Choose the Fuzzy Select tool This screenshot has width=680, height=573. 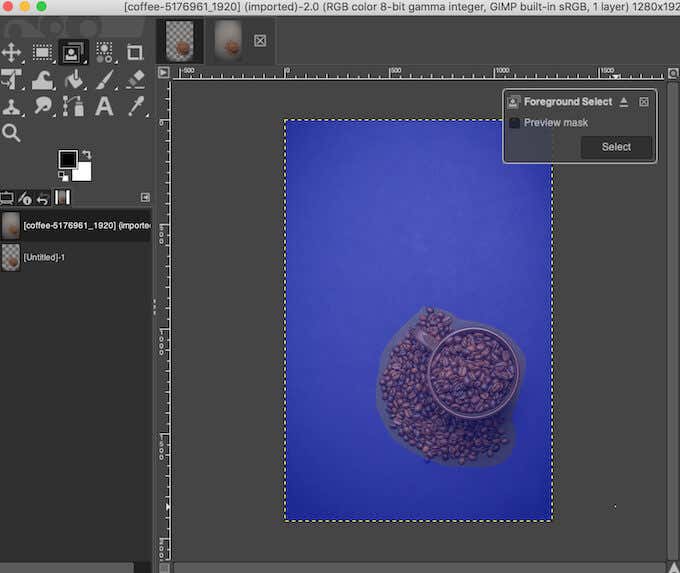point(104,51)
